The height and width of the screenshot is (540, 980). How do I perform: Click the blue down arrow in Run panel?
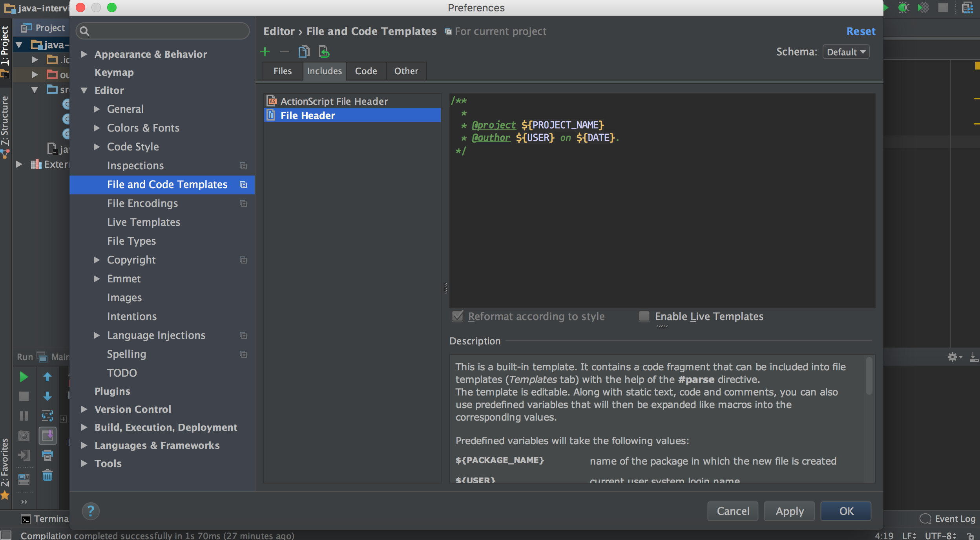click(x=47, y=396)
